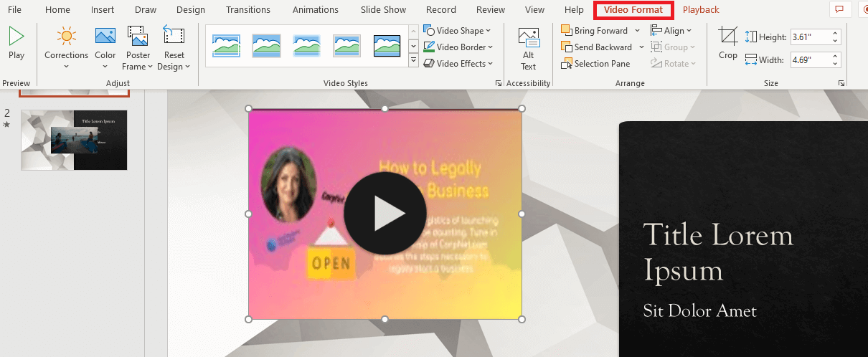This screenshot has height=357, width=868.
Task: Switch to the Playback tab
Action: [x=701, y=10]
